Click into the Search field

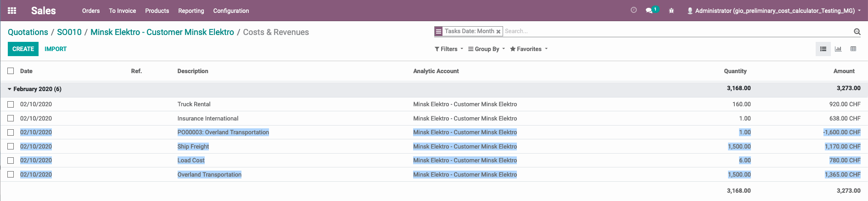678,31
